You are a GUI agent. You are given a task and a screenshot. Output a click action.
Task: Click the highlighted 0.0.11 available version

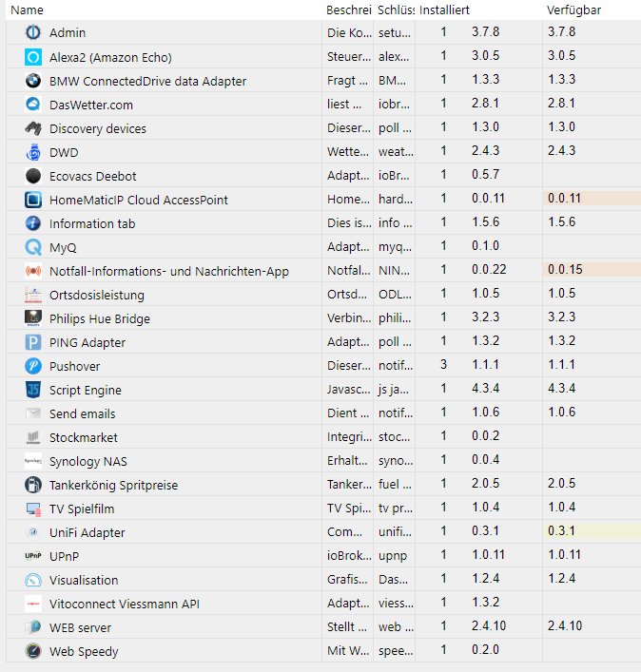592,198
